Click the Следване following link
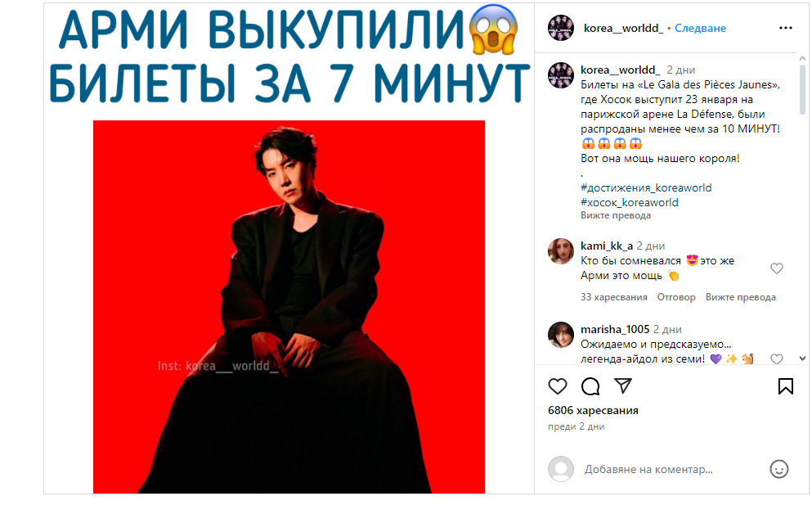Viewport: 812px width, 505px height. [x=700, y=28]
